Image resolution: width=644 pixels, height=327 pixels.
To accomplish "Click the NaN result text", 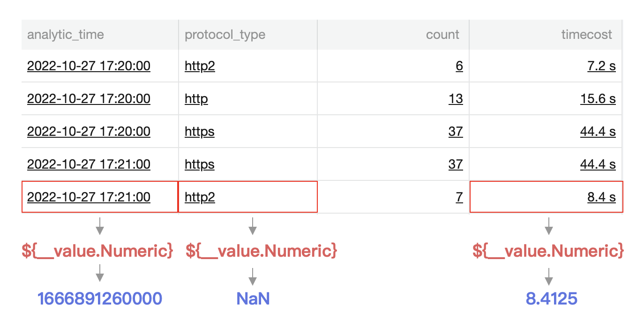I will (253, 298).
